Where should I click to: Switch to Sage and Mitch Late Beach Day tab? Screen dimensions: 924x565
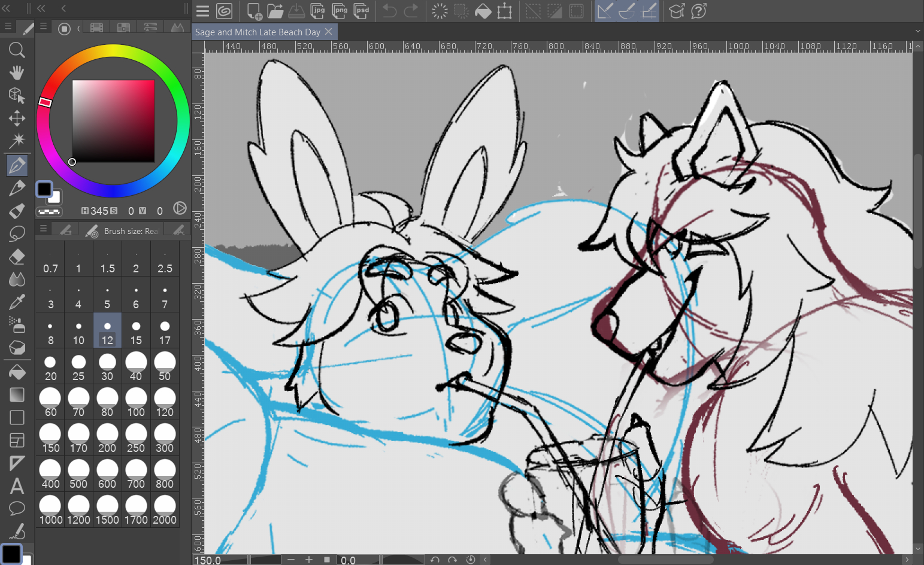click(x=257, y=32)
